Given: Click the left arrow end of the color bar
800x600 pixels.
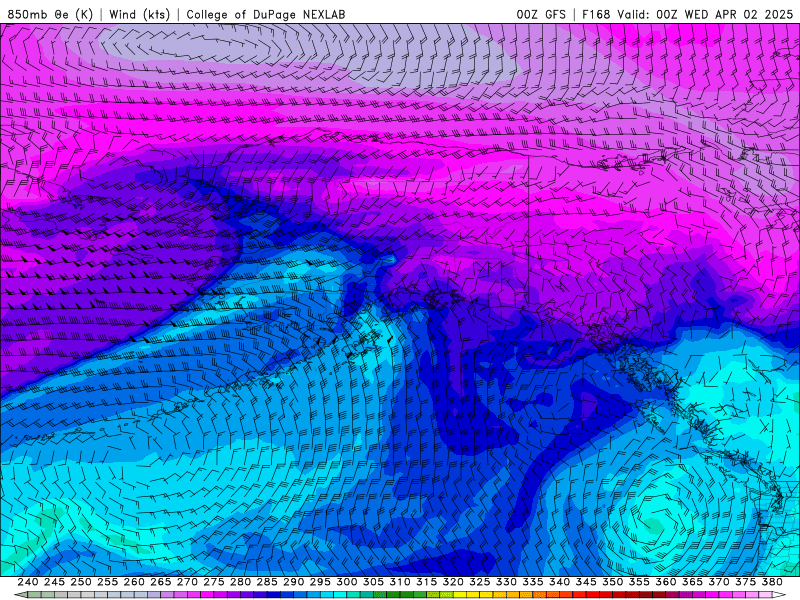Looking at the screenshot, I should coord(20,595).
